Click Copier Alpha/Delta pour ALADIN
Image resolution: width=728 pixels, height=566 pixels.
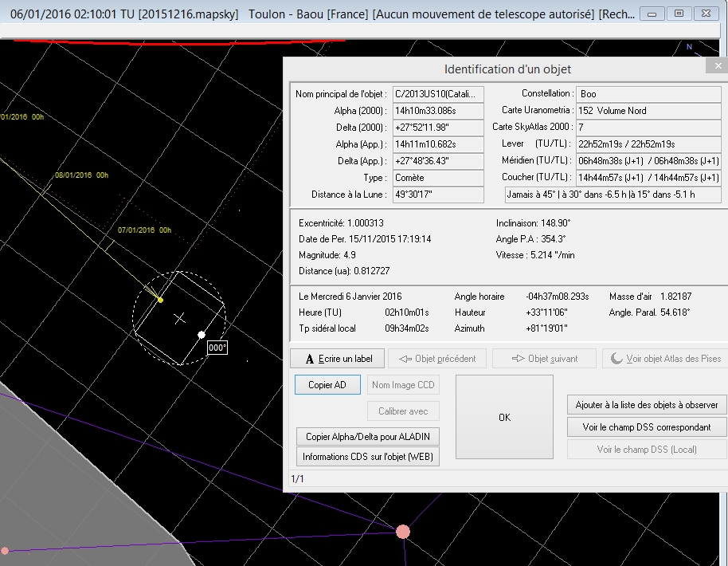[x=366, y=437]
